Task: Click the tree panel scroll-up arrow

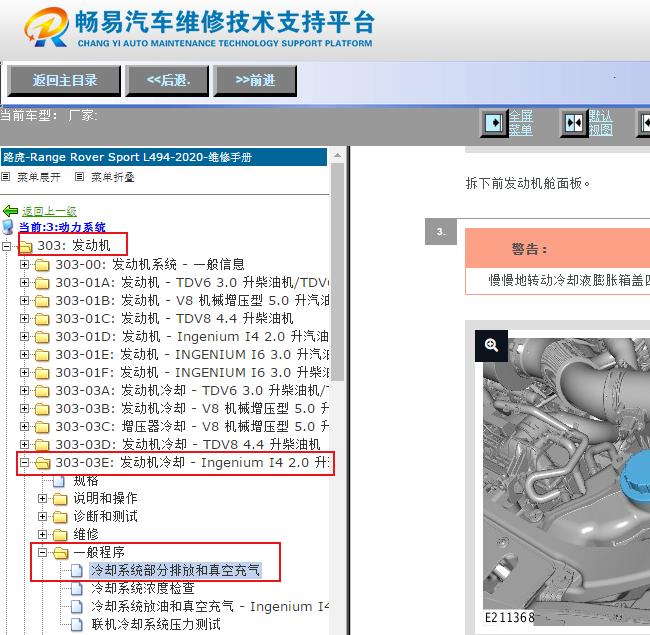Action: [x=337, y=155]
